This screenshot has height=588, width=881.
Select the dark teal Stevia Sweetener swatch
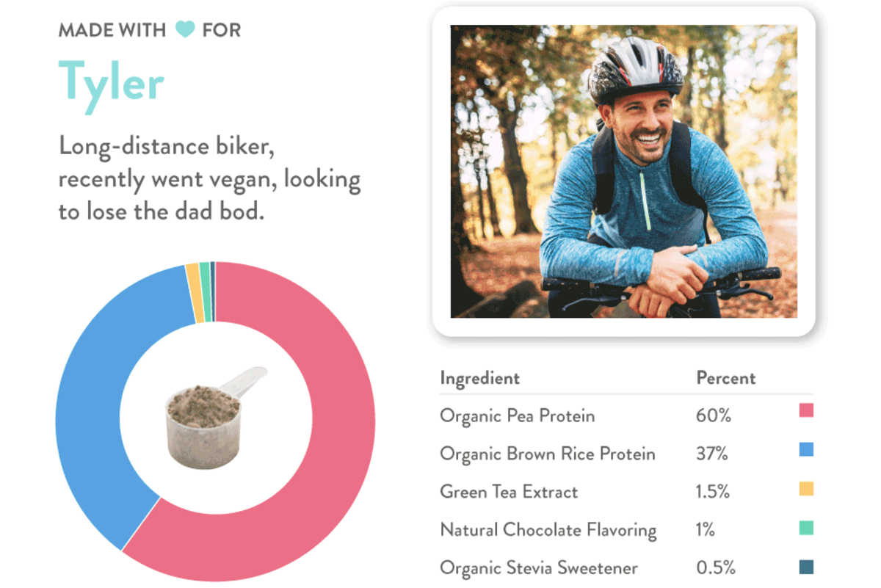coord(806,567)
